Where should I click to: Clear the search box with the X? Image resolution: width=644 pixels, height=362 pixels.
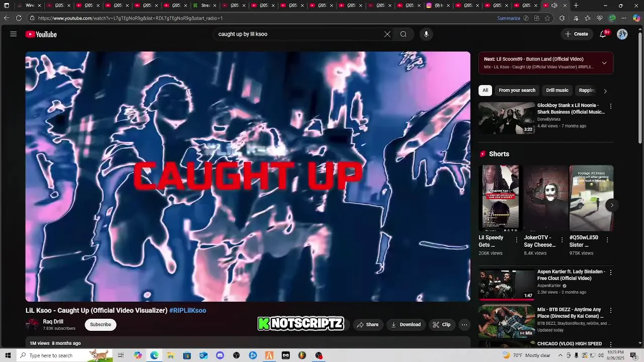pos(387,34)
